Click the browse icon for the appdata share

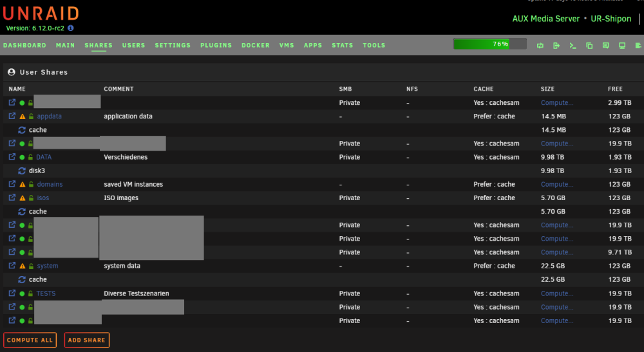[x=12, y=116]
